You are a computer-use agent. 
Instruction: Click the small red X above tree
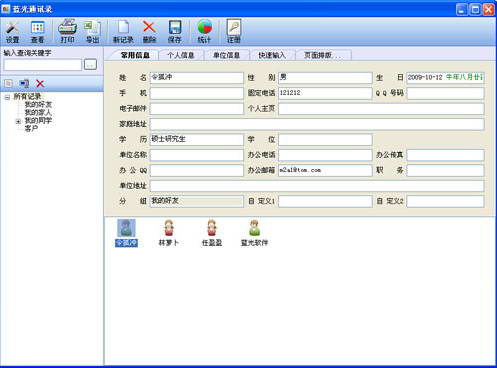click(40, 83)
